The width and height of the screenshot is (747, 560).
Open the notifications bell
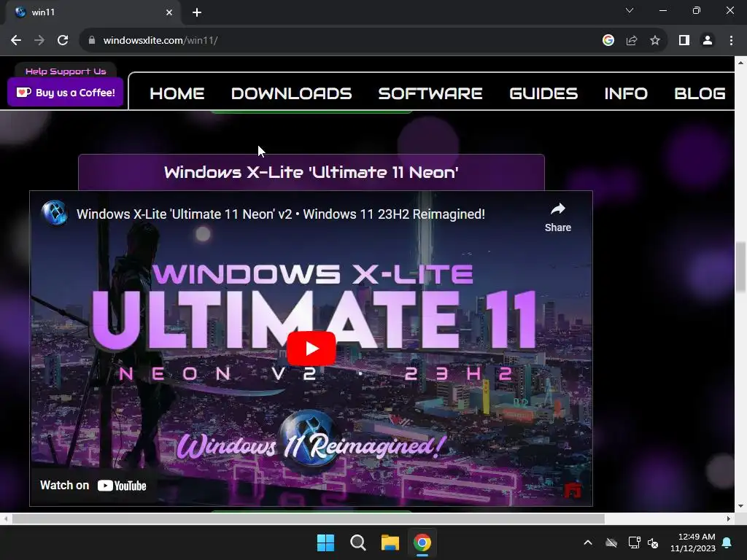727,542
